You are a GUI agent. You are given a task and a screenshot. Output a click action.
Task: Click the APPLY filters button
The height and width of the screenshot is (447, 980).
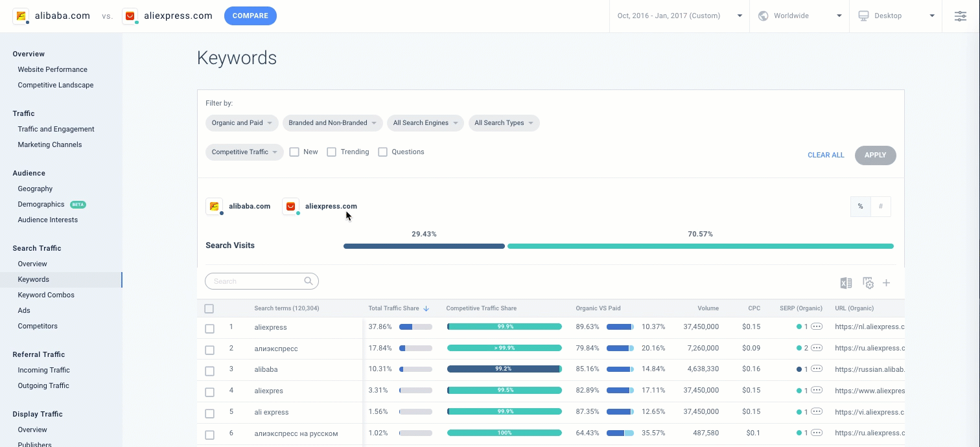[x=876, y=155]
